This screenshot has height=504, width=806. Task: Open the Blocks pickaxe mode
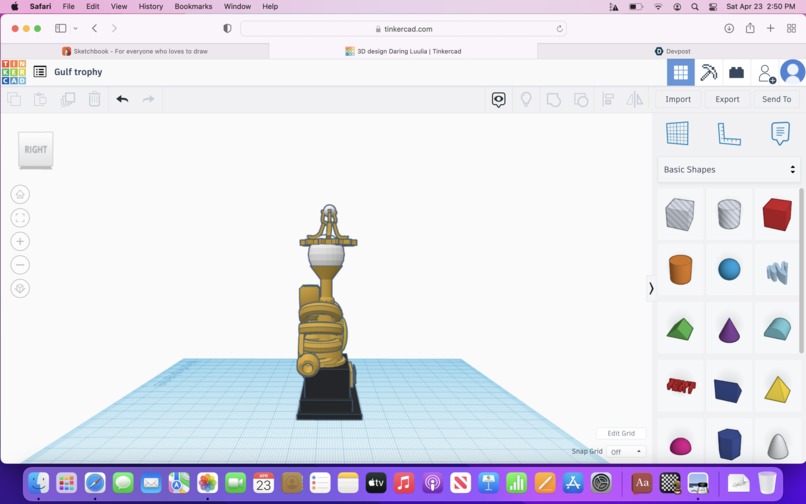[708, 73]
